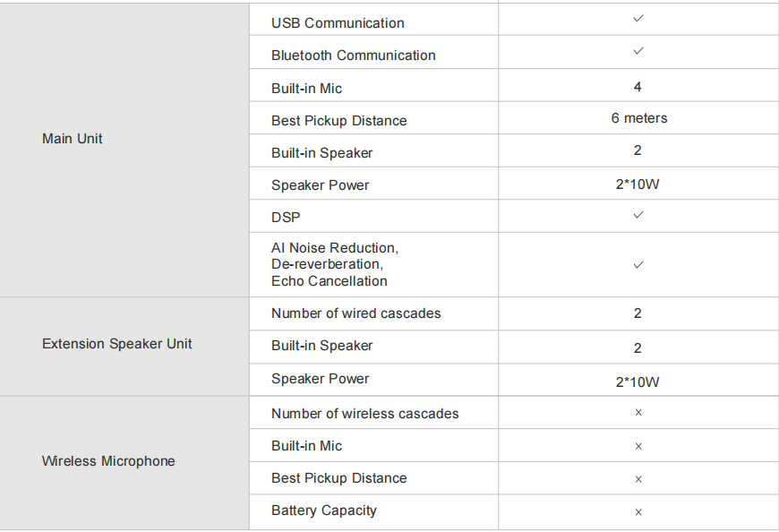
Task: Select the Wireless Microphone category cell
Action: click(x=124, y=463)
